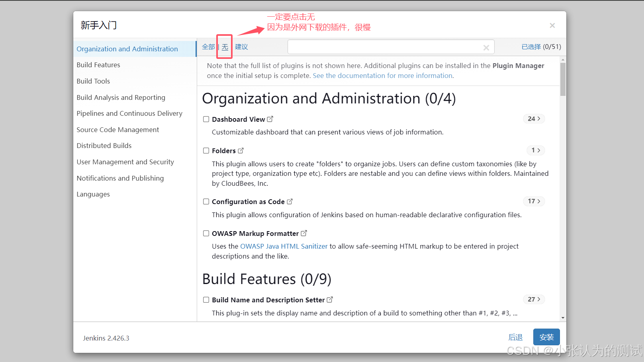Select Build Name and Description Setter checkbox
Image resolution: width=644 pixels, height=362 pixels.
click(206, 300)
